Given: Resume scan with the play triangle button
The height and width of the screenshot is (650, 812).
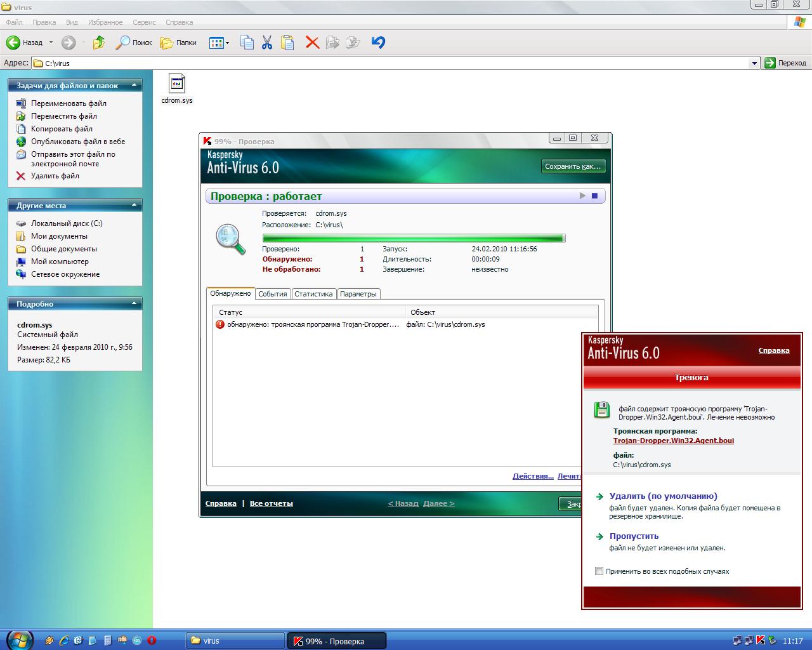Looking at the screenshot, I should pyautogui.click(x=582, y=196).
